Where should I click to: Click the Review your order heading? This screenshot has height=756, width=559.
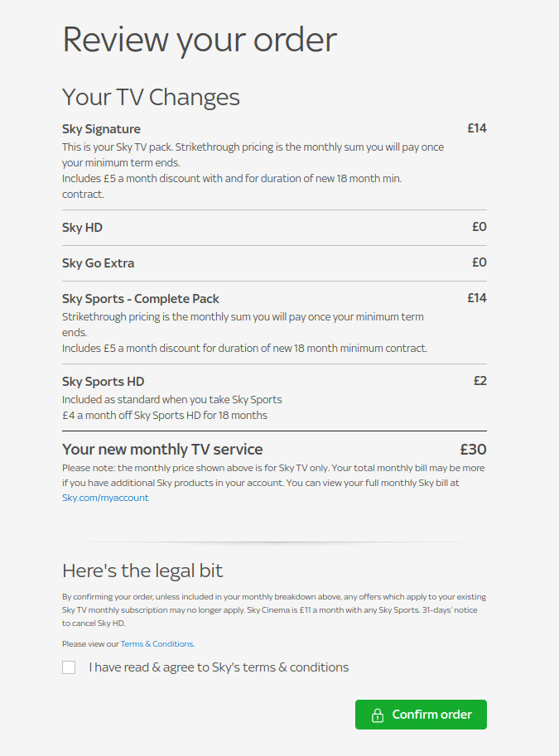coord(199,39)
